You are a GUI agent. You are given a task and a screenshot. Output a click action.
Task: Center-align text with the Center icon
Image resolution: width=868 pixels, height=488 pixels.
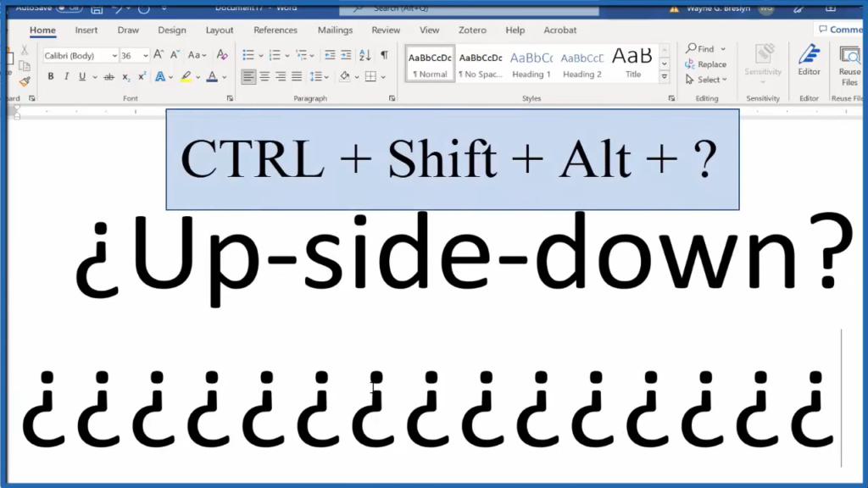264,77
